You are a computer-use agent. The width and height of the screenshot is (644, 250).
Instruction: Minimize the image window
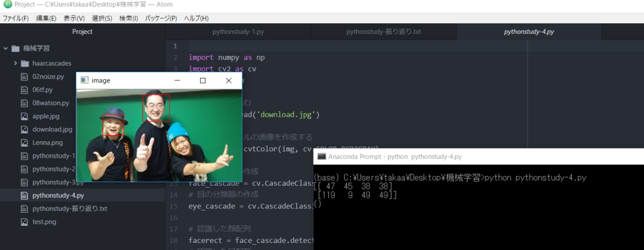[177, 80]
